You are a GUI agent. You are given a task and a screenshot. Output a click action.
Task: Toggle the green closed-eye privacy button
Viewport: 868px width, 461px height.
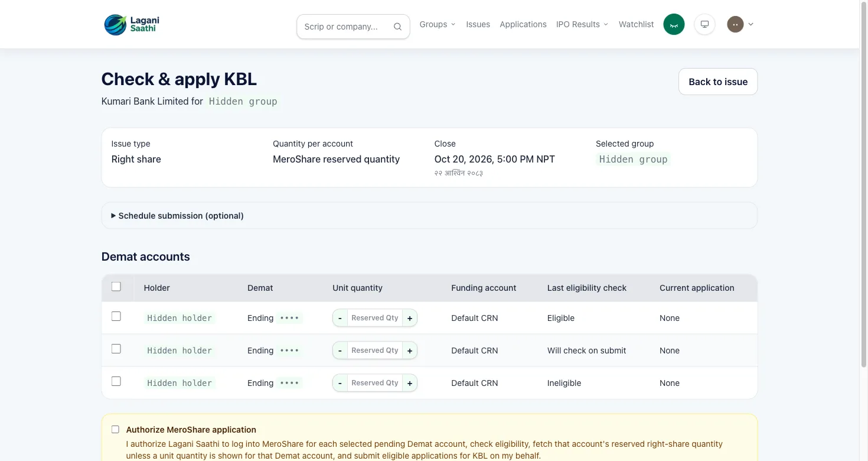pyautogui.click(x=674, y=24)
